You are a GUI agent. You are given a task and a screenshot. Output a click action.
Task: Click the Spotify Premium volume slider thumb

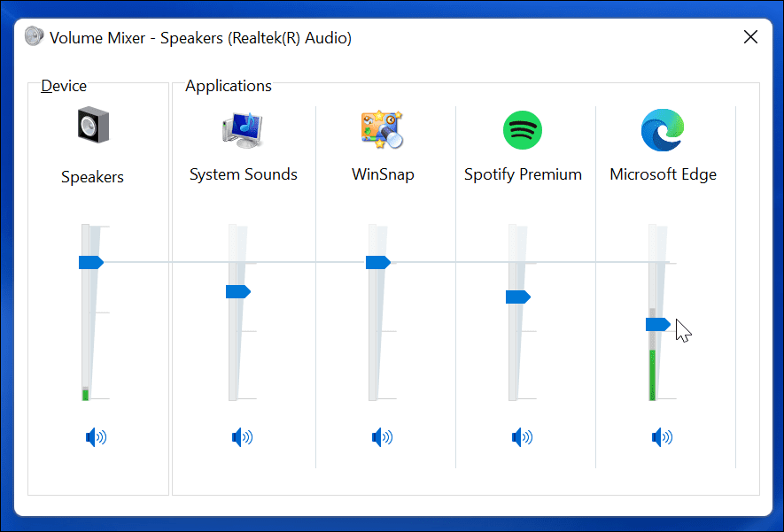point(517,297)
